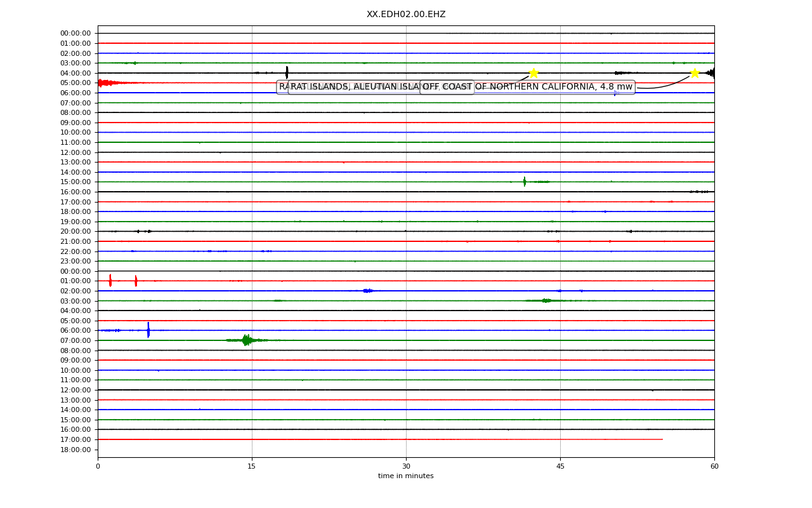812x508 pixels.
Task: Pick the green spike on the 15:00:00 trace
Action: [525, 182]
